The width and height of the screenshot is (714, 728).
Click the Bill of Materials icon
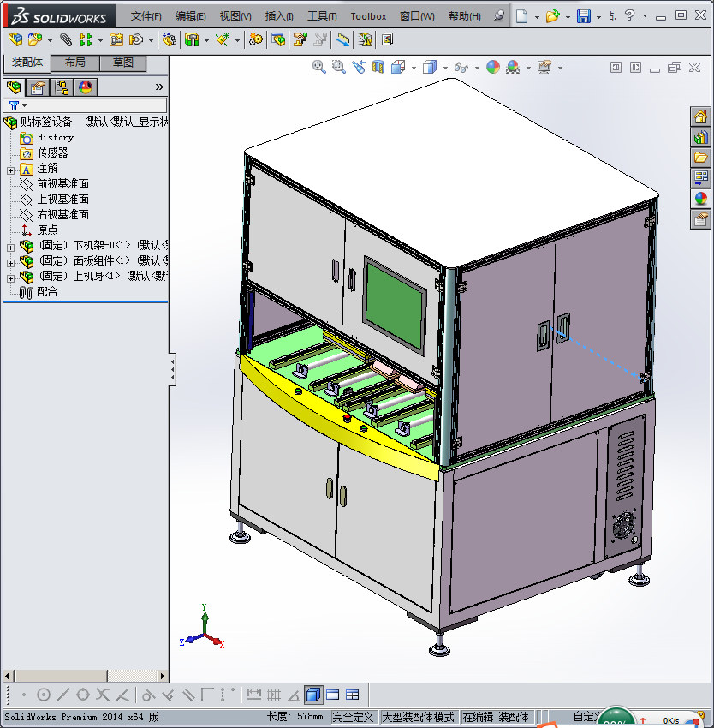[x=278, y=39]
